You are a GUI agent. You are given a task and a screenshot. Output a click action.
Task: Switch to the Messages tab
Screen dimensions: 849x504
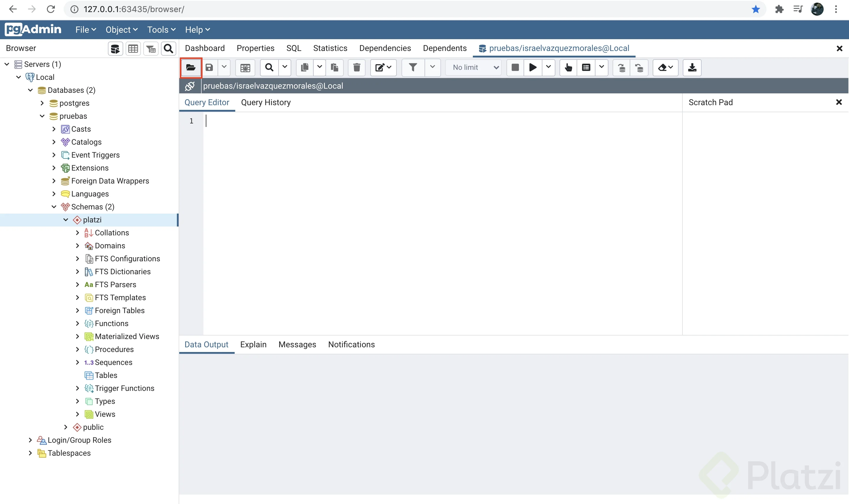coord(297,344)
